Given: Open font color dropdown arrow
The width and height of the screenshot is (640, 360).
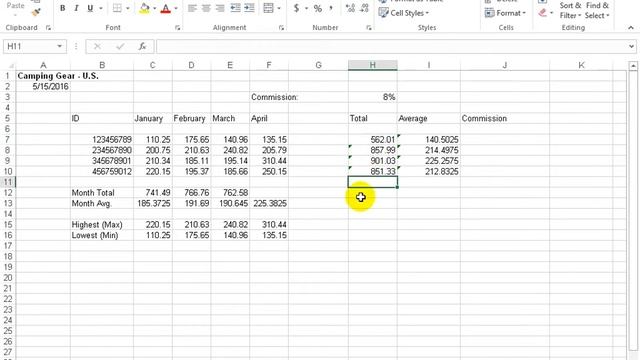Looking at the screenshot, I should click(x=176, y=8).
